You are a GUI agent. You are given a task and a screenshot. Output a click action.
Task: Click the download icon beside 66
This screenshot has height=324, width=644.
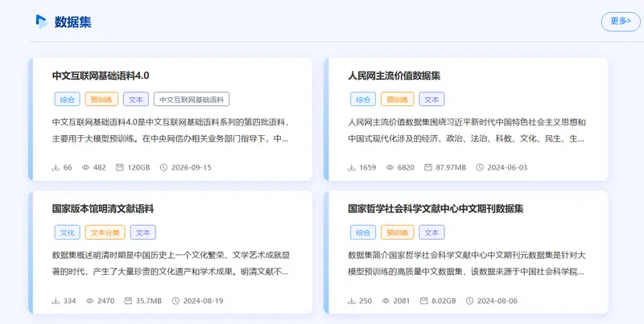tap(56, 167)
